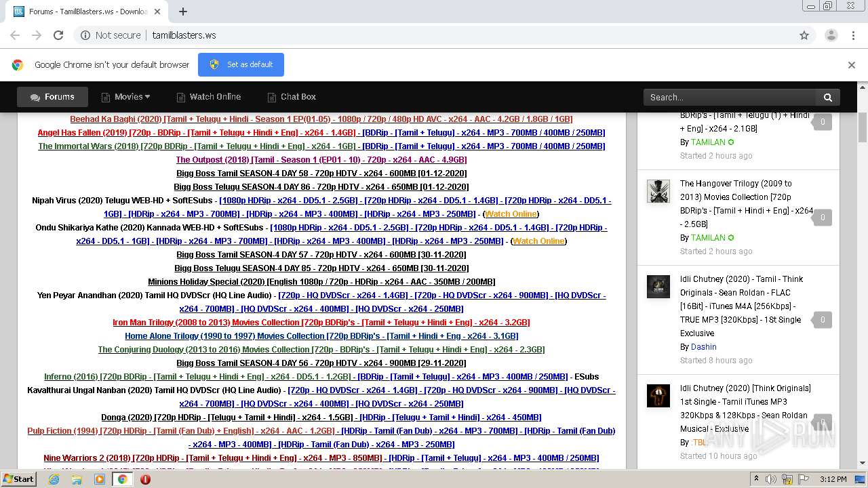This screenshot has width=868, height=488.
Task: Open The Outpost (2018) Season 1 link
Action: [x=321, y=159]
